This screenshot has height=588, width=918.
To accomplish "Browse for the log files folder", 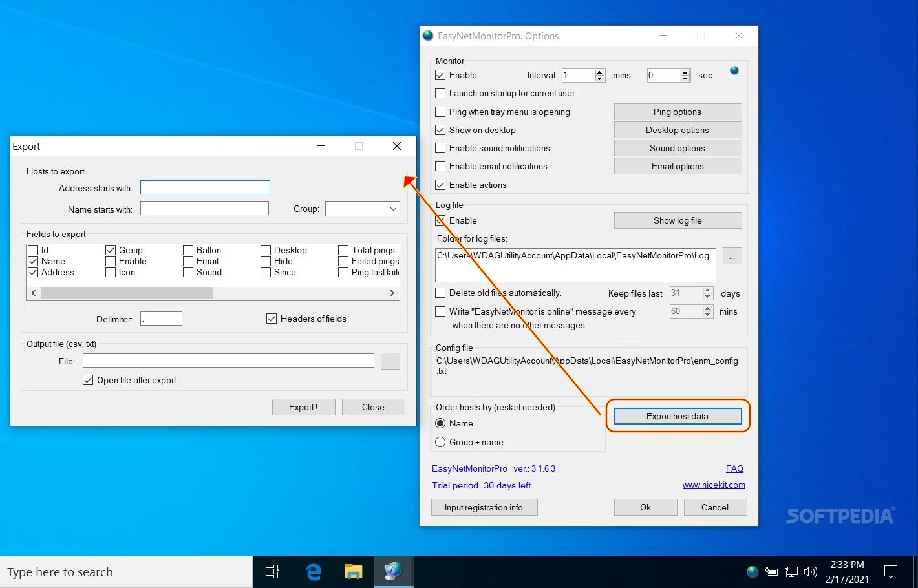I will point(732,257).
